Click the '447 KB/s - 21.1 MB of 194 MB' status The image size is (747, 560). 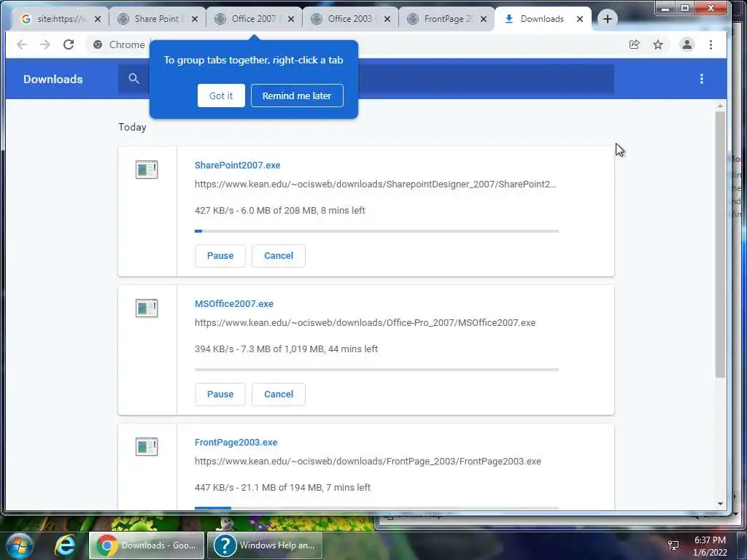[x=282, y=488]
